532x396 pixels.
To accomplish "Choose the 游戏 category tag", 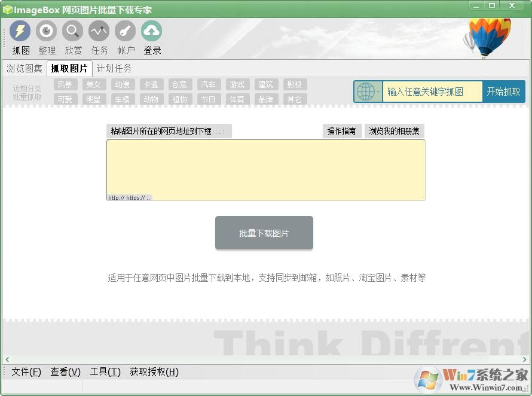I will coord(237,84).
